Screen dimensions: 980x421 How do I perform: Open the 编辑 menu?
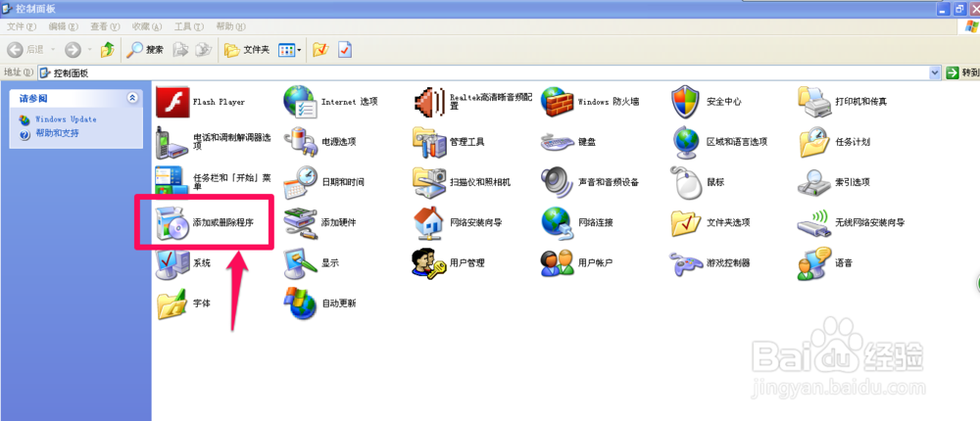[64, 26]
